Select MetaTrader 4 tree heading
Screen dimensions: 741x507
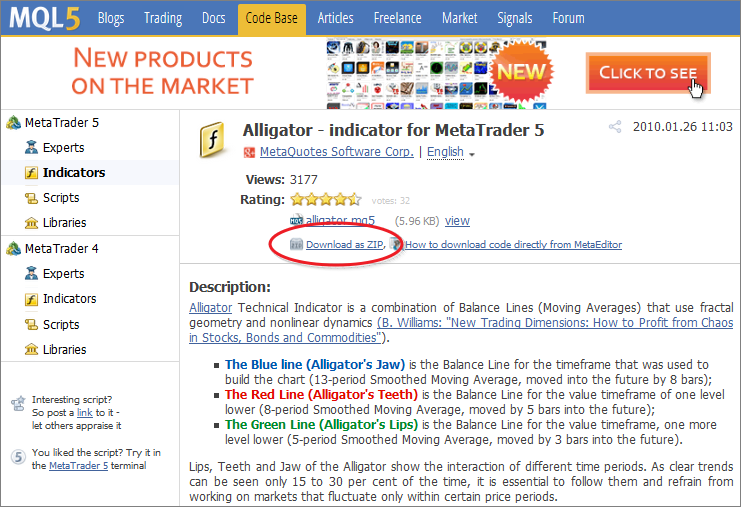tap(62, 249)
